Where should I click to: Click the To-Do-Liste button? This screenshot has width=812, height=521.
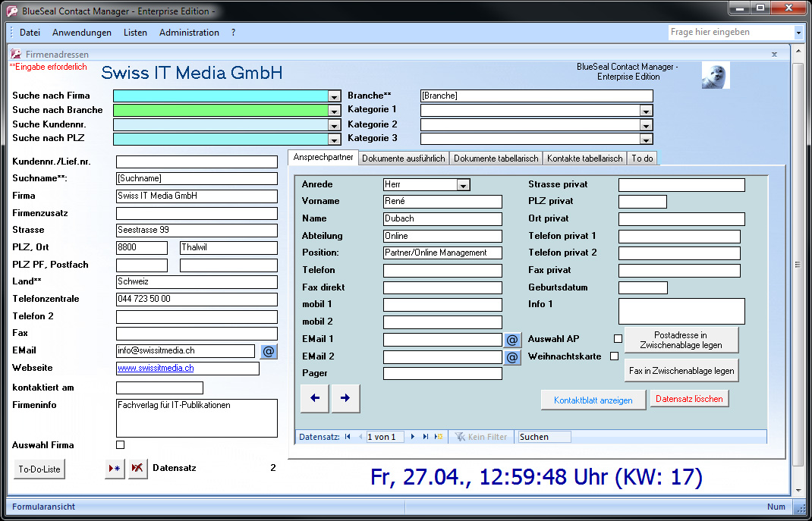(39, 469)
